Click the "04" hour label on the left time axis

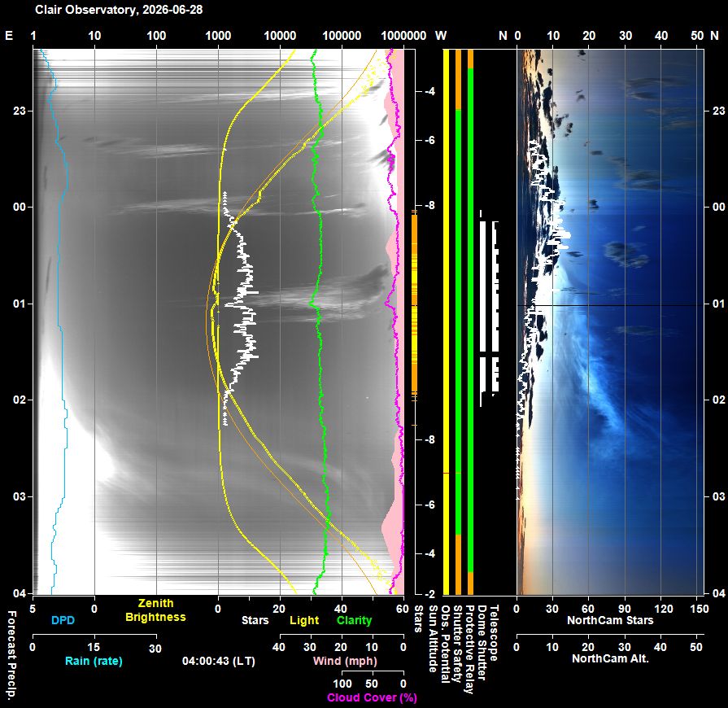(19, 592)
